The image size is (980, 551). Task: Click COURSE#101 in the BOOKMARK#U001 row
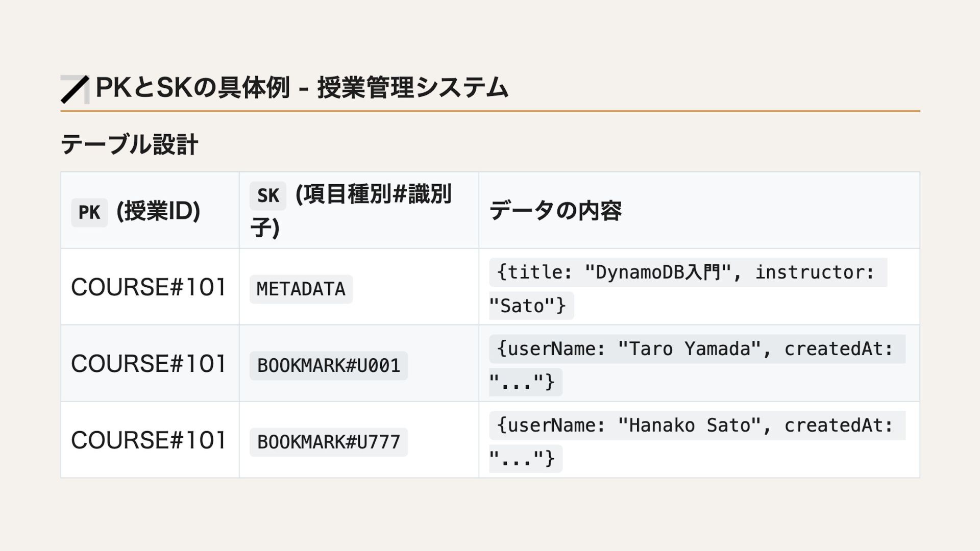(x=149, y=364)
